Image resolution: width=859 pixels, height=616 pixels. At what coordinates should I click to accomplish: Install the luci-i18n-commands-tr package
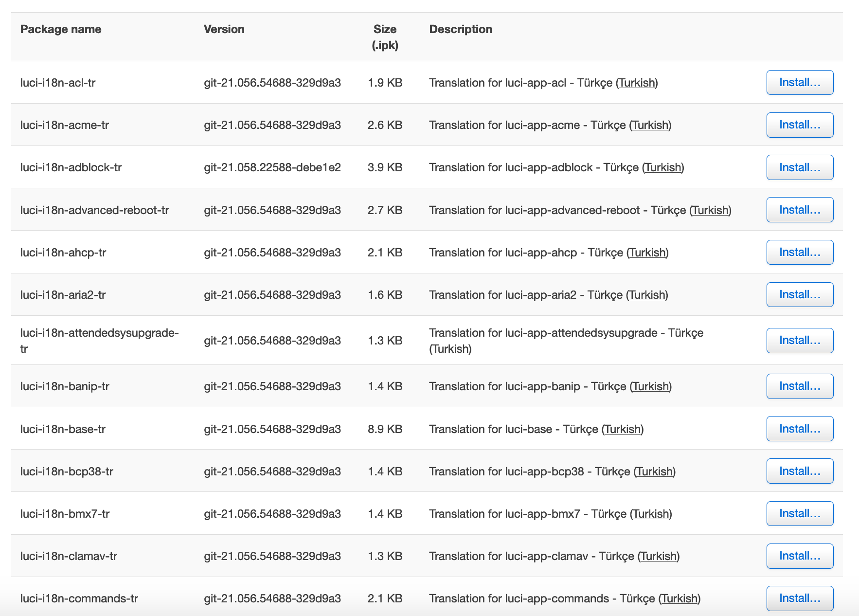click(800, 598)
